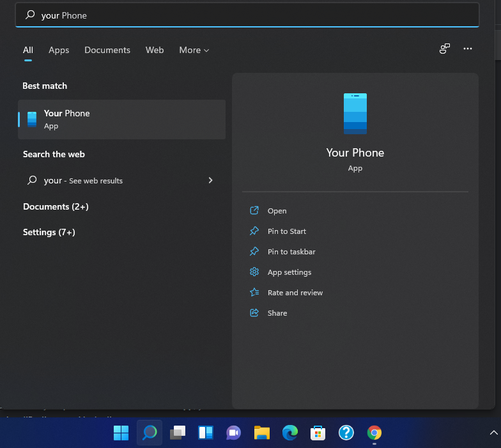Expand the More dropdown filter
This screenshot has height=448, width=501.
(194, 50)
